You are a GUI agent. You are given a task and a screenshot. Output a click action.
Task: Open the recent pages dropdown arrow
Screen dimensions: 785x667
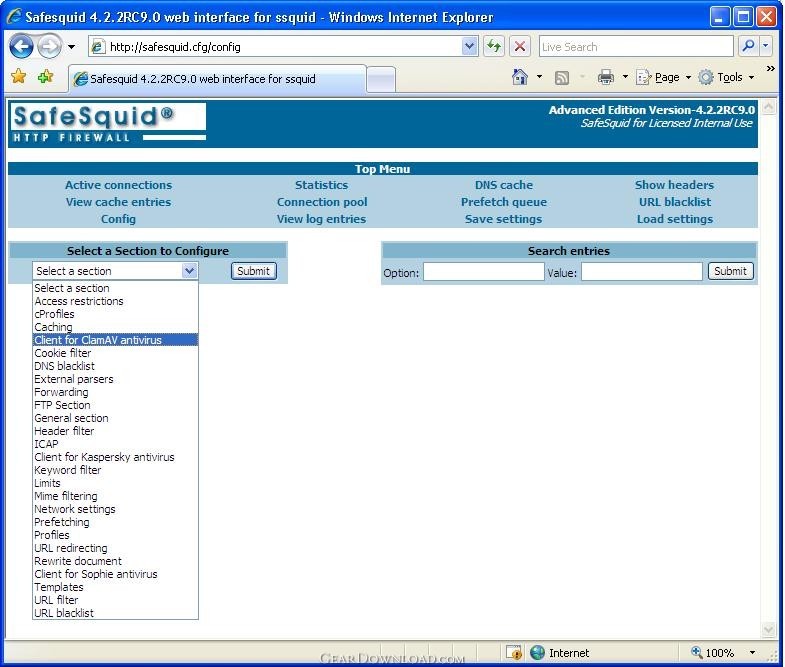(x=72, y=47)
